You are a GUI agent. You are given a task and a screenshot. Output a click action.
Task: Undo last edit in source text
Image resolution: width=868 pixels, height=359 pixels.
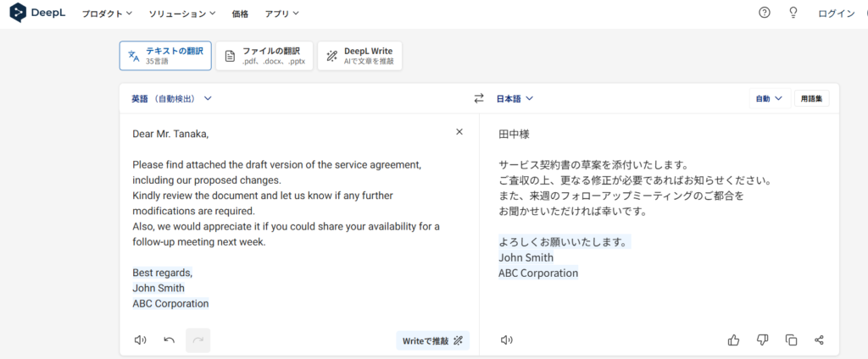pyautogui.click(x=170, y=340)
